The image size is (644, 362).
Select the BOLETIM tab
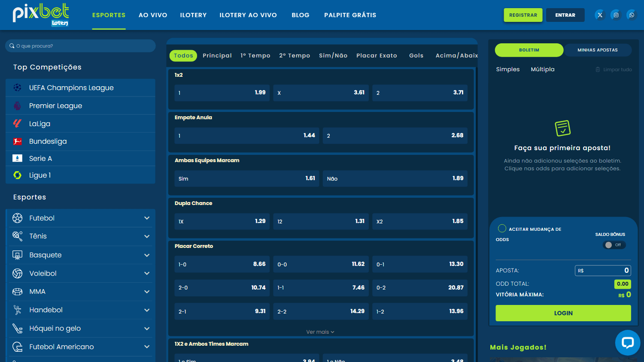click(x=529, y=50)
